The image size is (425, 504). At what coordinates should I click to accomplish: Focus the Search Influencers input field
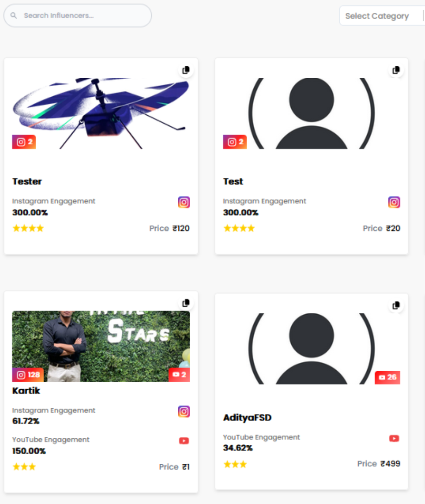77,15
